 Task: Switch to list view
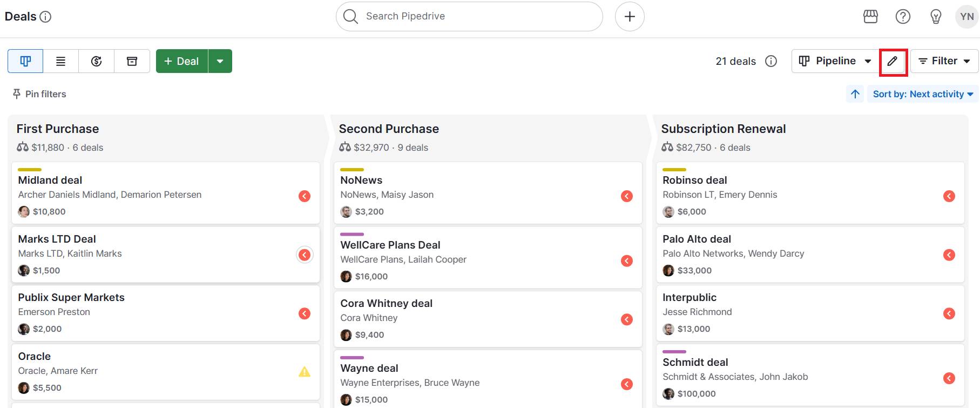[61, 61]
